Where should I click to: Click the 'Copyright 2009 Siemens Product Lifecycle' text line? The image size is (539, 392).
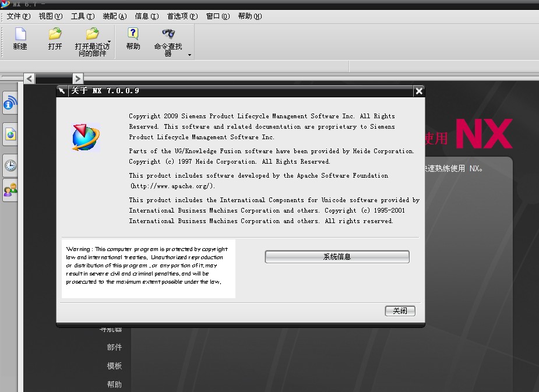pos(262,116)
